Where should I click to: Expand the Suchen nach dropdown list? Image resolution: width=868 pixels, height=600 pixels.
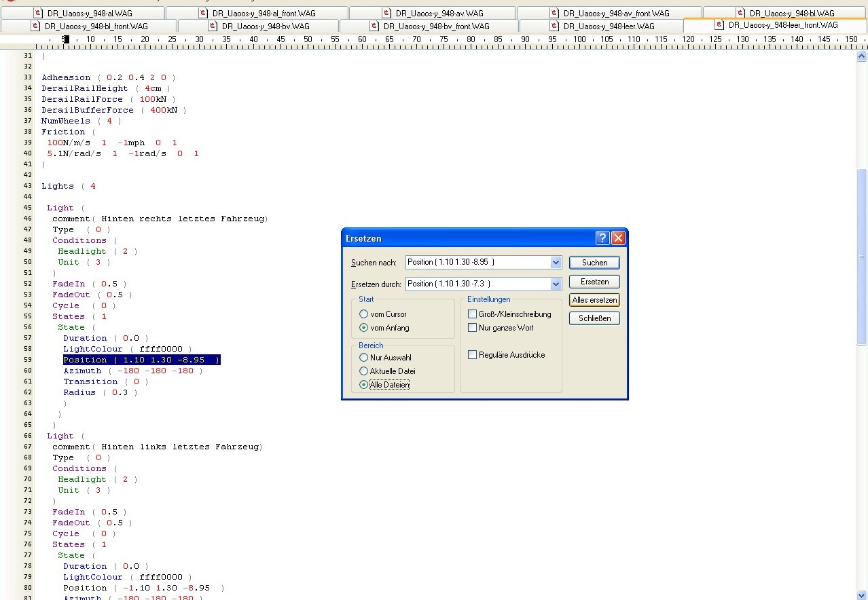556,263
